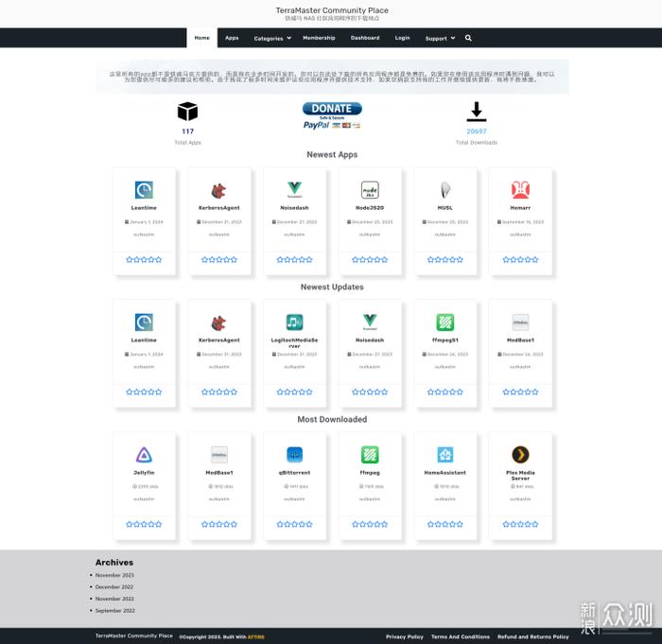Open the Jellyfin app icon
The width and height of the screenshot is (662, 644).
[144, 455]
